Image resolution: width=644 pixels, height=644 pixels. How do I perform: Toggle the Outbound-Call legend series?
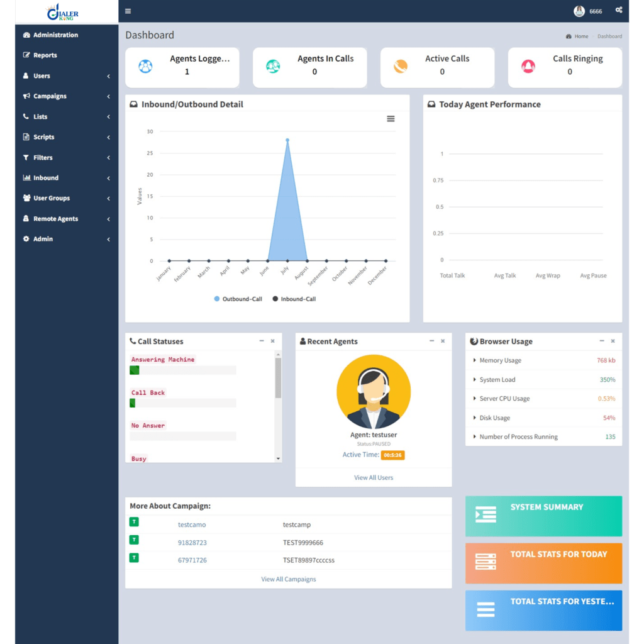pos(238,299)
